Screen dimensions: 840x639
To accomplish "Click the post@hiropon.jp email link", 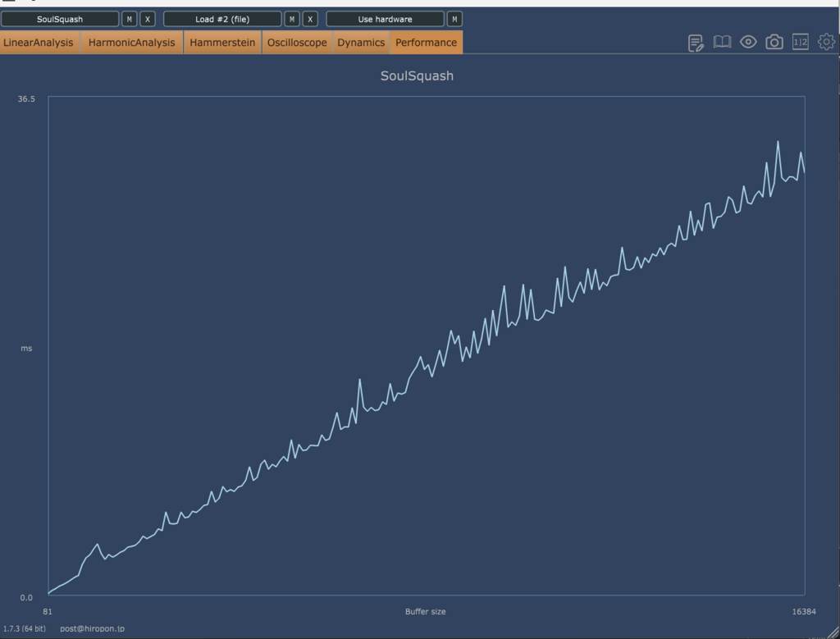I will click(x=92, y=629).
